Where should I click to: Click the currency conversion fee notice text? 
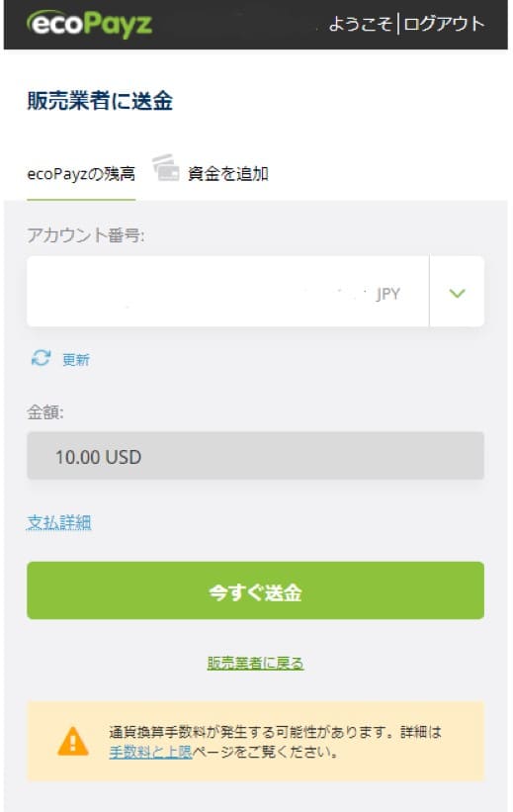(276, 742)
